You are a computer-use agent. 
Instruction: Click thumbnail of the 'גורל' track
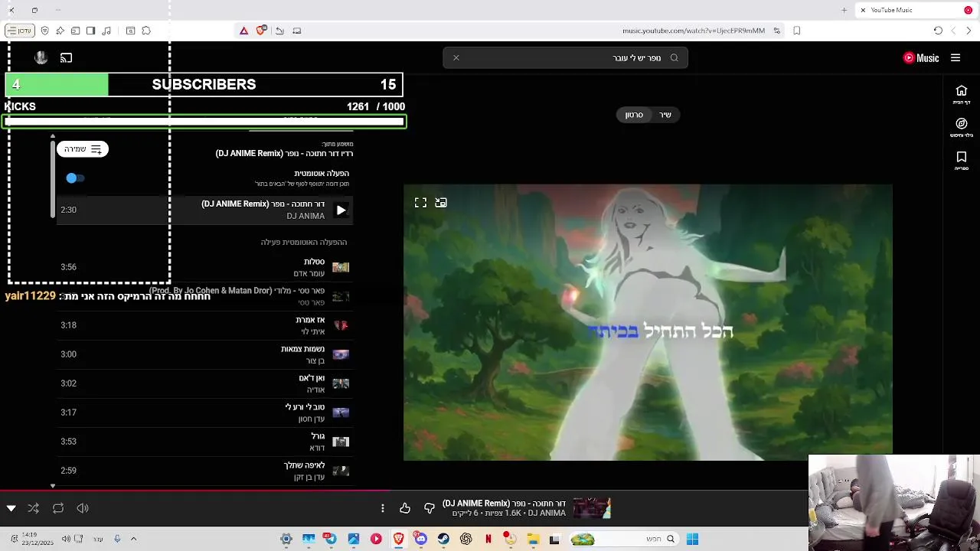point(341,442)
